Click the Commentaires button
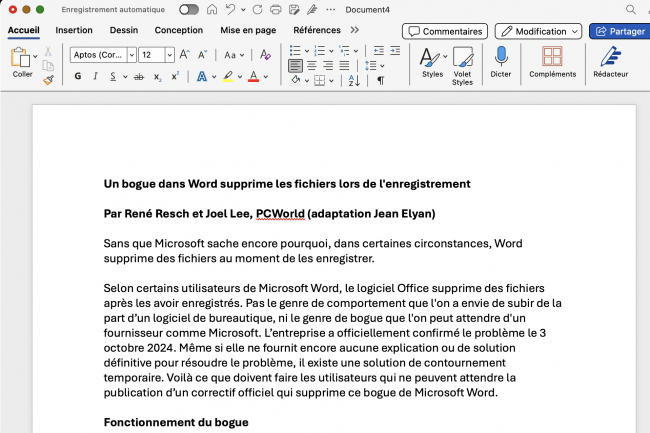650x433 pixels. pos(445,31)
